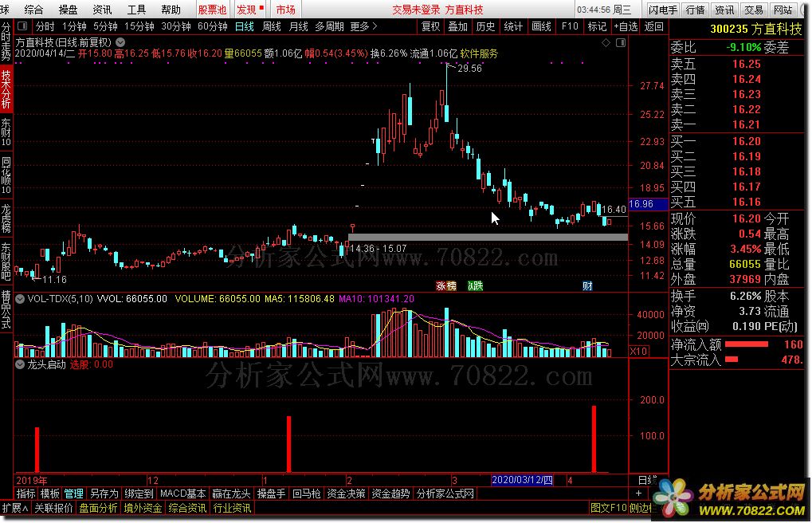Switch to the 市场 tab
This screenshot has height=523, width=812.
pos(285,10)
